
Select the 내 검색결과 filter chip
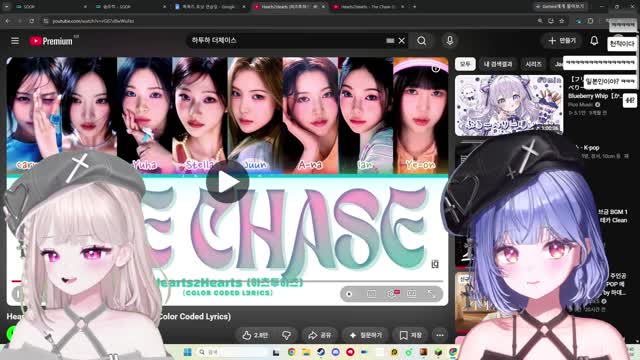498,64
